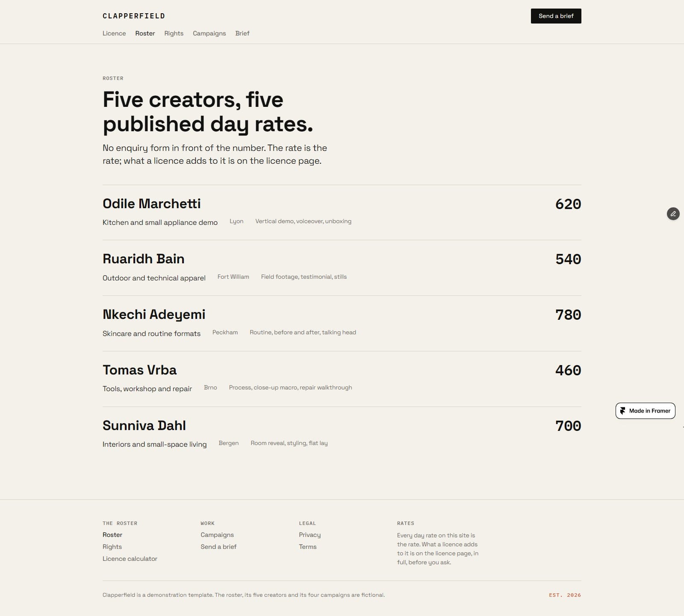Open the Terms footer link

coord(308,547)
